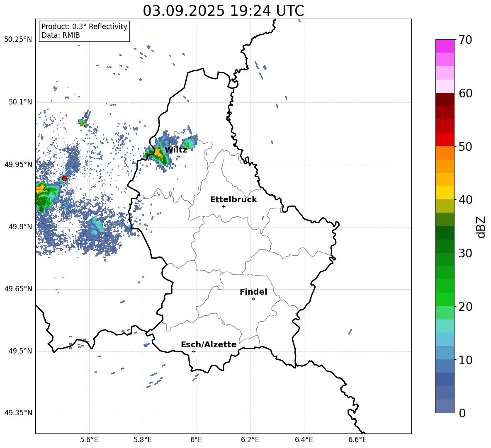The height and width of the screenshot is (448, 491).
Task: Click the 5.8°E longitude label
Action: [143, 440]
